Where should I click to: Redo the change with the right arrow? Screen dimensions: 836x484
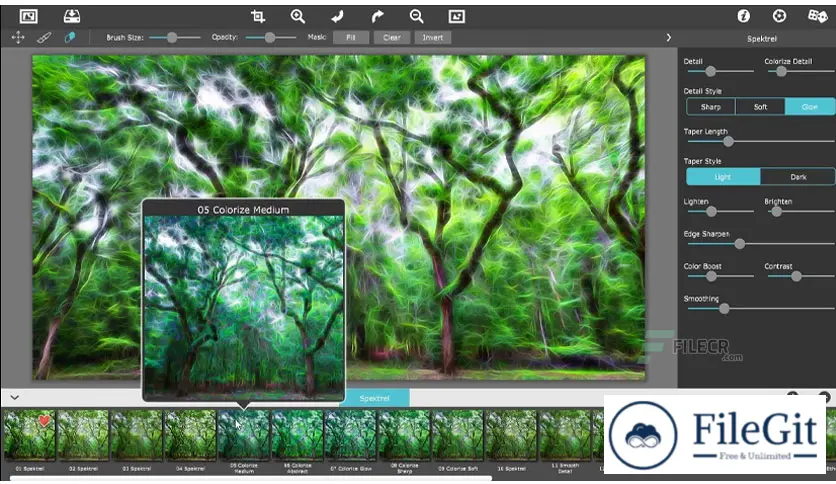point(377,17)
